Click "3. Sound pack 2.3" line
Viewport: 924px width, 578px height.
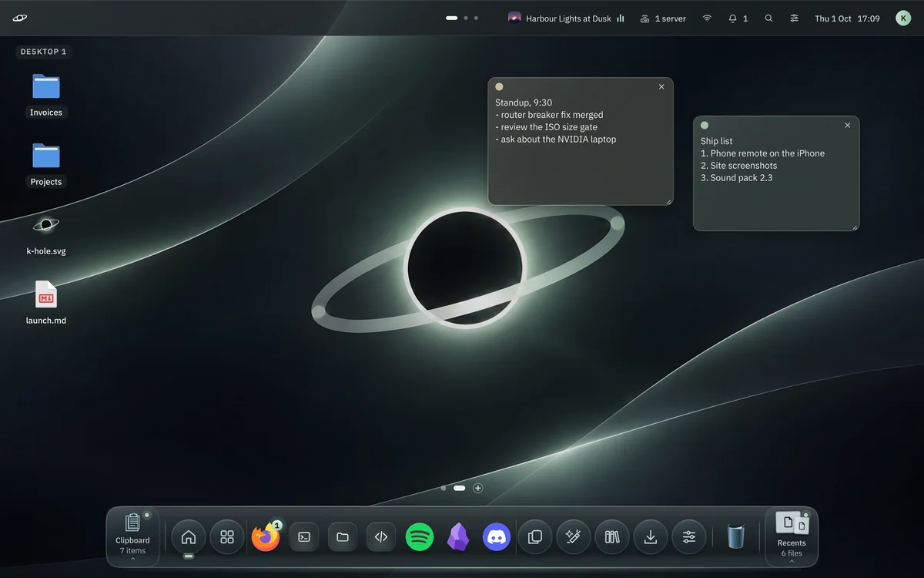pyautogui.click(x=737, y=178)
